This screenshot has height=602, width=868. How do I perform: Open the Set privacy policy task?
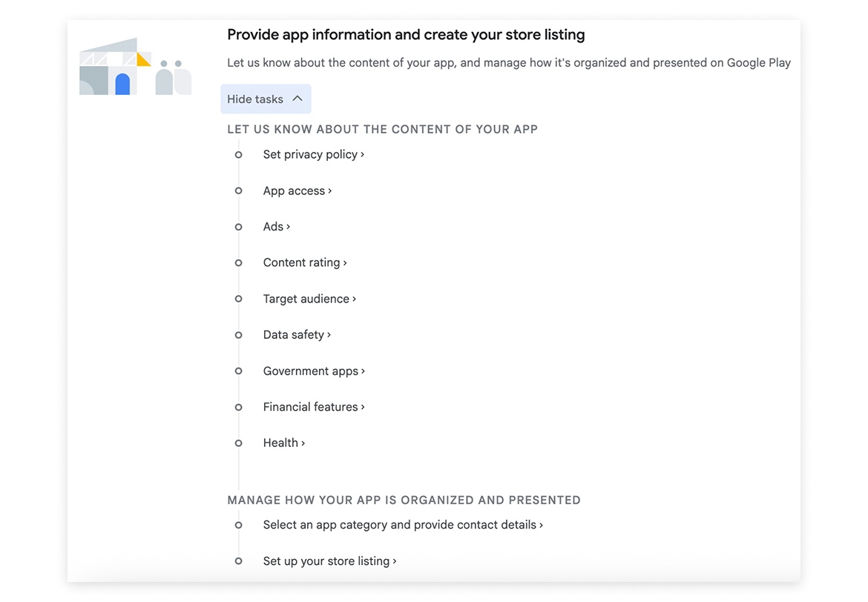pyautogui.click(x=313, y=154)
